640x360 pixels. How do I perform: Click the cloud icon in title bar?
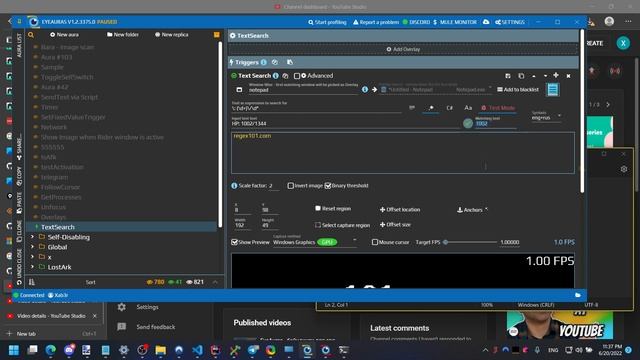pyautogui.click(x=486, y=22)
